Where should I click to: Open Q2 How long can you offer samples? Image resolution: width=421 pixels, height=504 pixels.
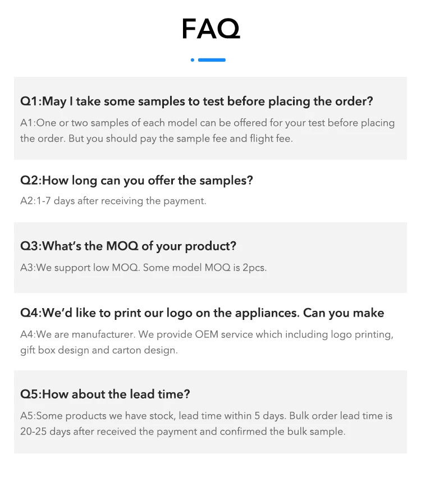tap(136, 181)
